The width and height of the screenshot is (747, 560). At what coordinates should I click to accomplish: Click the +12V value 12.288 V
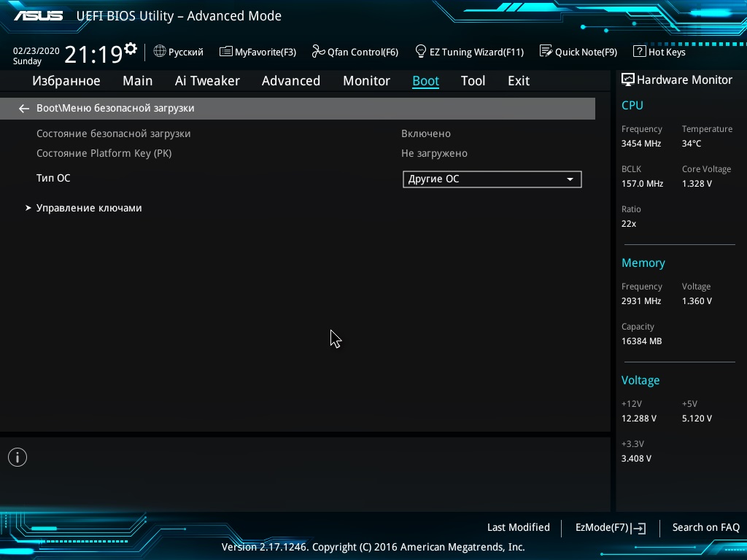pos(639,418)
